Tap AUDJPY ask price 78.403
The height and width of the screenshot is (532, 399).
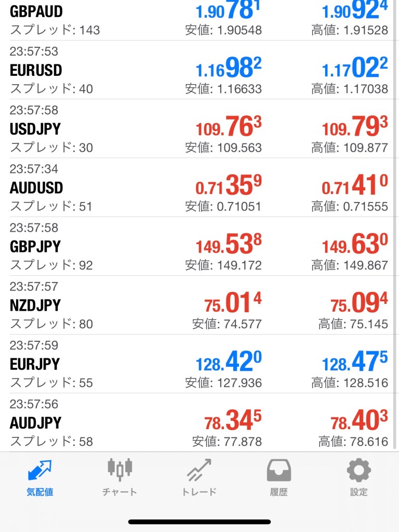click(x=359, y=421)
